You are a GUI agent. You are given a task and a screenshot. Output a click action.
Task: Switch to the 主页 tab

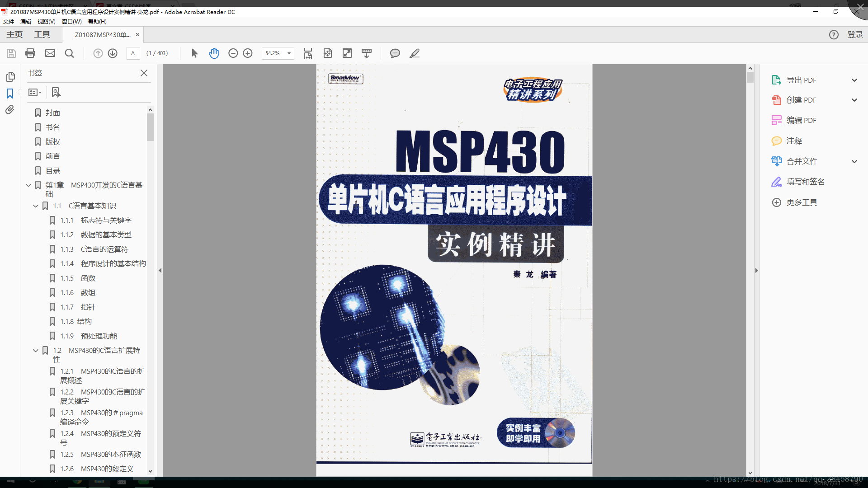coord(14,34)
